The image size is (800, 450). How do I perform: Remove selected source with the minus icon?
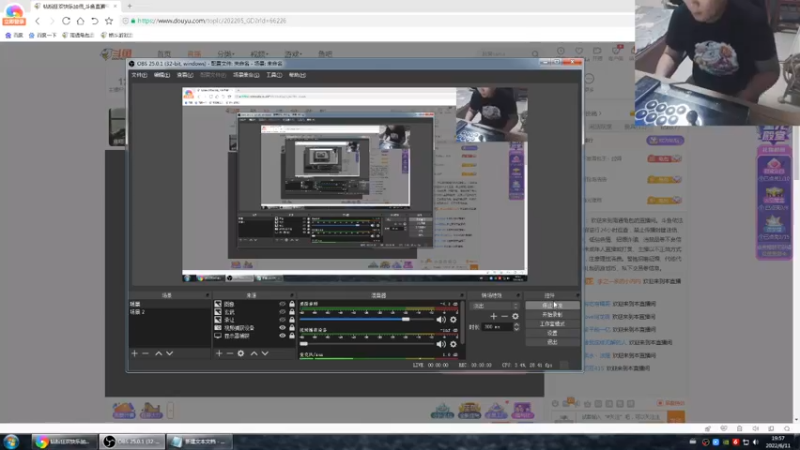pyautogui.click(x=230, y=353)
